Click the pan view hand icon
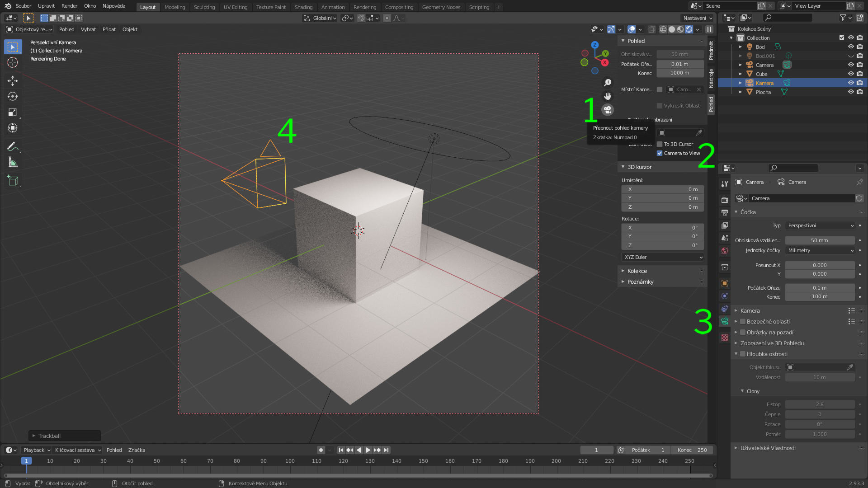This screenshot has height=488, width=868. click(x=608, y=96)
